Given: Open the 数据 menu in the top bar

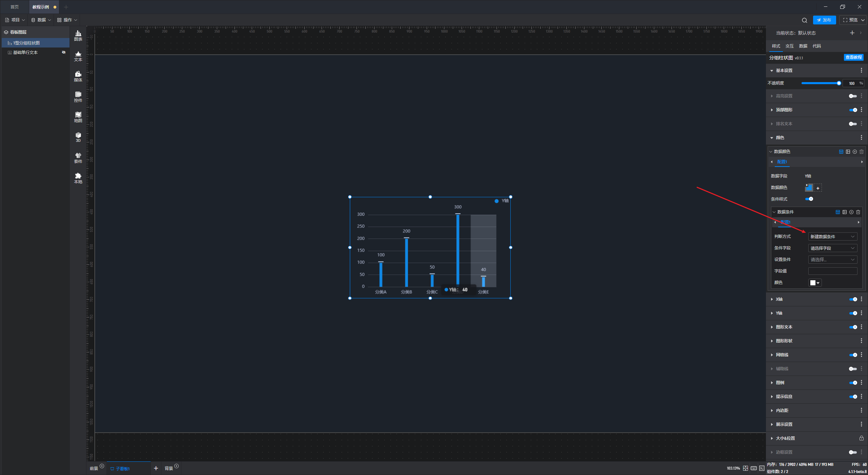Looking at the screenshot, I should [41, 20].
